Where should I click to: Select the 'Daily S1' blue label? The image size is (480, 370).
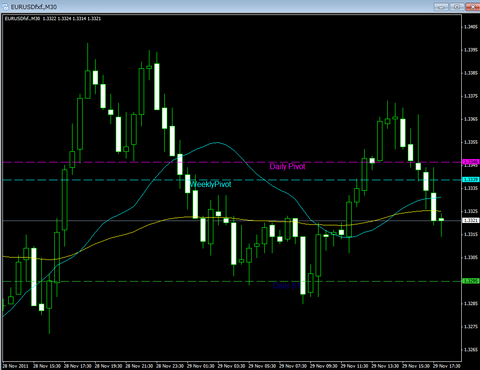286,286
